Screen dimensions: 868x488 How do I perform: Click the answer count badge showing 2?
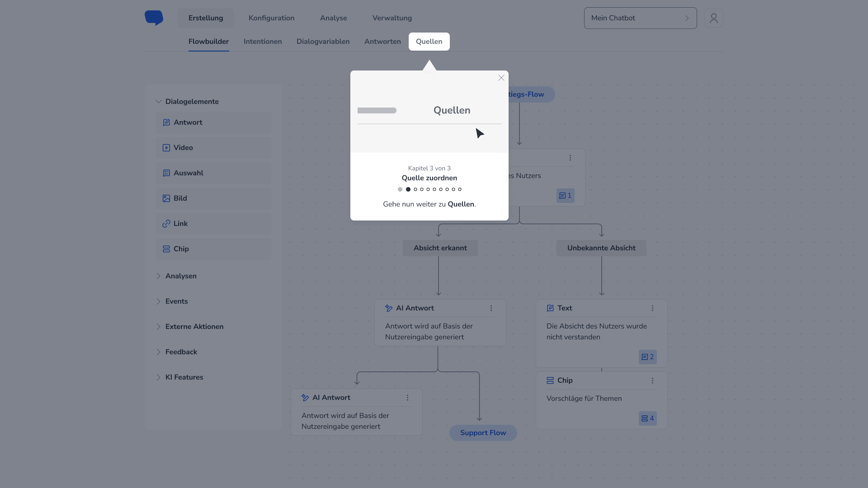pyautogui.click(x=647, y=357)
